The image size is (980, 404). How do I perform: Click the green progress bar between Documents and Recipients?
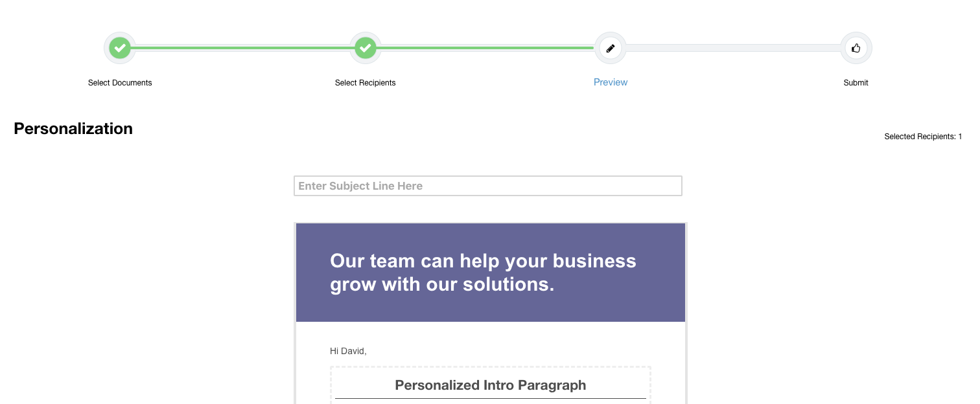pos(242,48)
